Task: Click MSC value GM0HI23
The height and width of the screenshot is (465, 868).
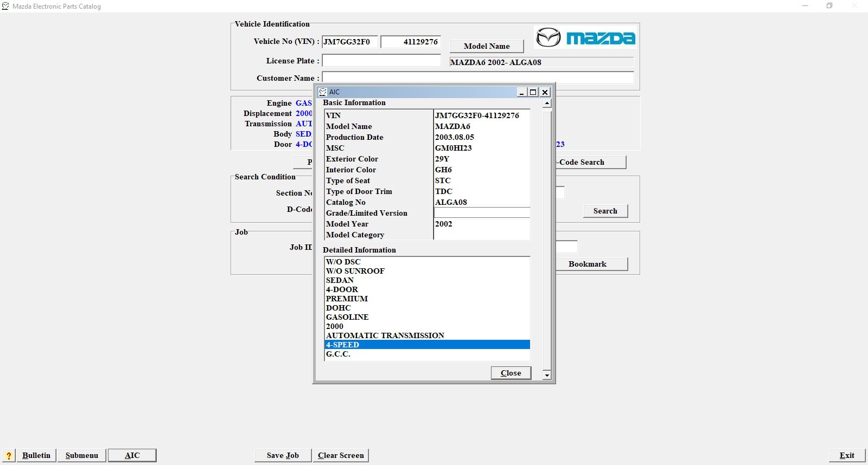Action: tap(482, 148)
